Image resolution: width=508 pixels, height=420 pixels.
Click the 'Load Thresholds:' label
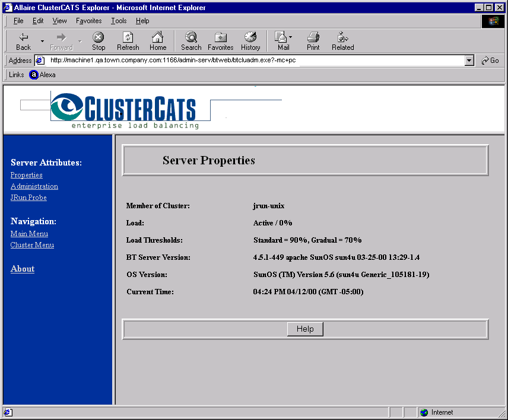click(154, 240)
